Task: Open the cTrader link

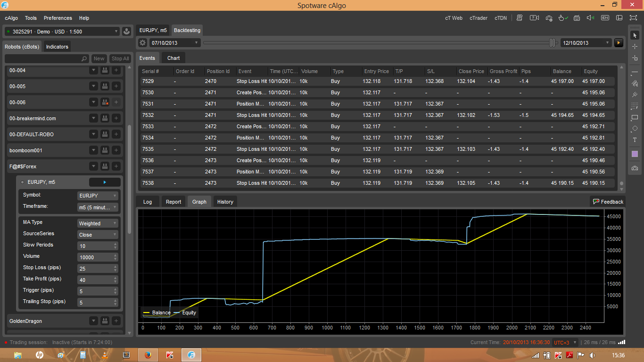Action: (479, 18)
